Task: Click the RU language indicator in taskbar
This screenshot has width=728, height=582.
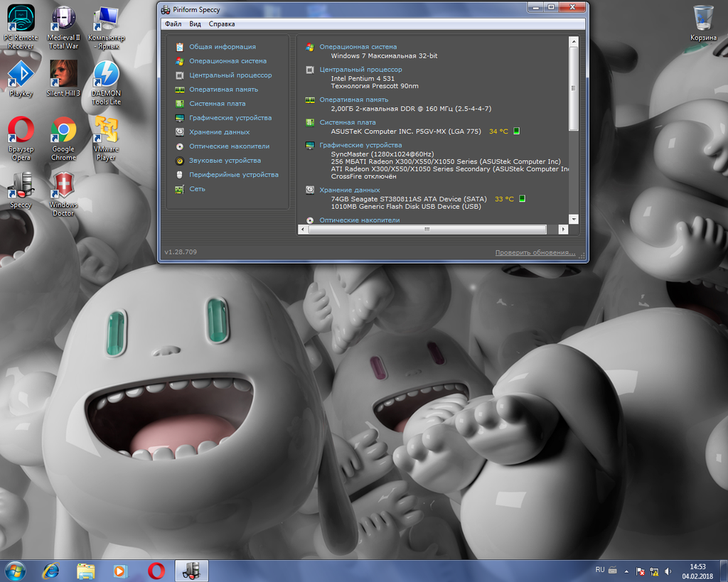Action: 599,570
